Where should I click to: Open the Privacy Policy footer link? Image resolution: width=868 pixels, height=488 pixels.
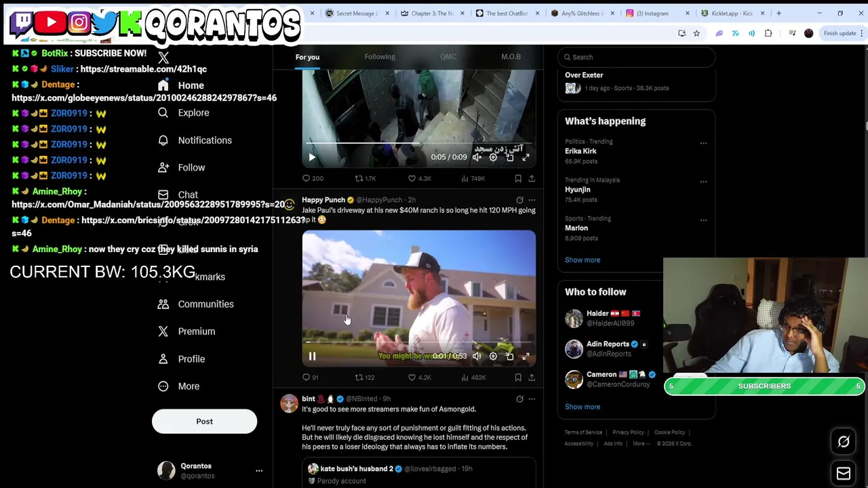click(x=628, y=432)
